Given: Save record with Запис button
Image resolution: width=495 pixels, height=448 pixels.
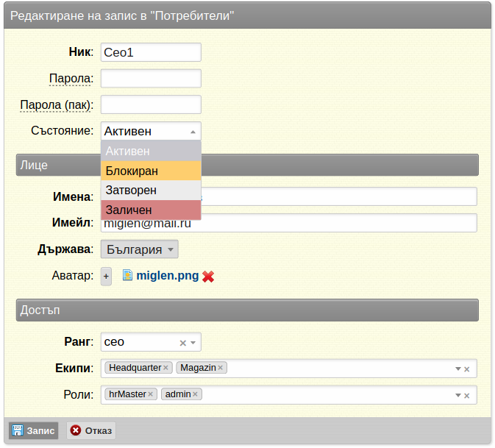Looking at the screenshot, I should [x=33, y=430].
